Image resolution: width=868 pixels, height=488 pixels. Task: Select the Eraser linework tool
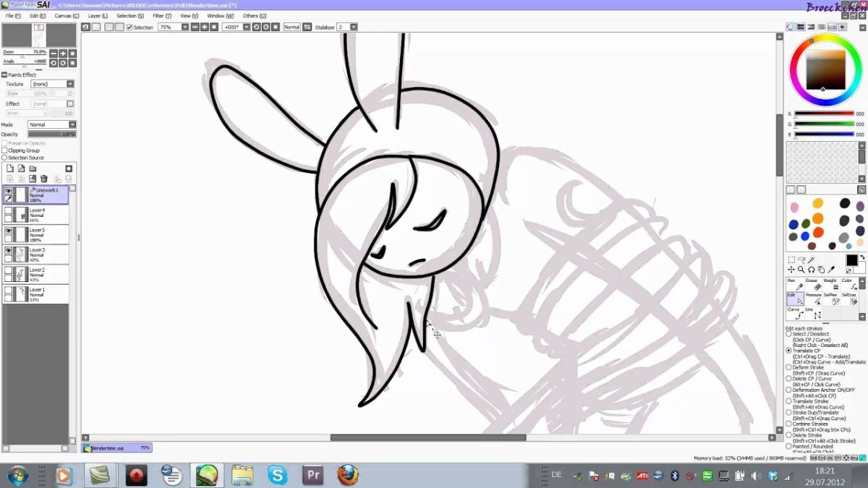pos(812,285)
